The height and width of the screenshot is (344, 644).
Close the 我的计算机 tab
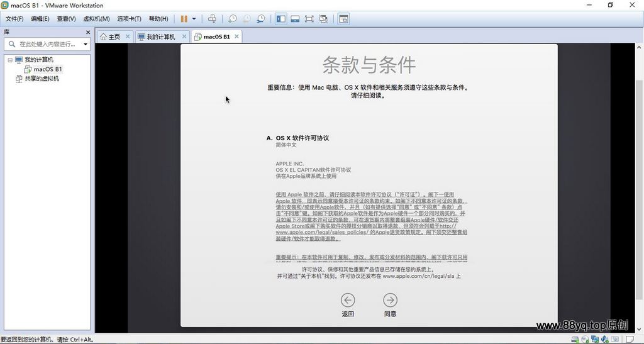tap(184, 36)
